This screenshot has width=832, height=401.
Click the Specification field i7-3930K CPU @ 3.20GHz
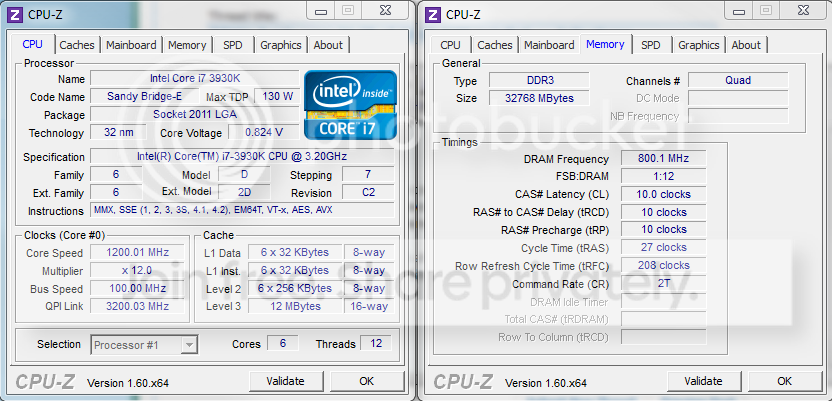[x=242, y=156]
